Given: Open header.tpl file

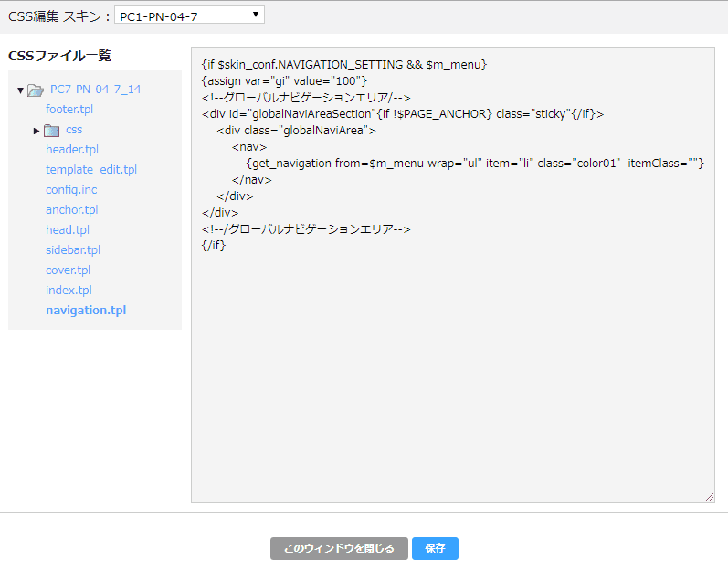Looking at the screenshot, I should click(72, 150).
